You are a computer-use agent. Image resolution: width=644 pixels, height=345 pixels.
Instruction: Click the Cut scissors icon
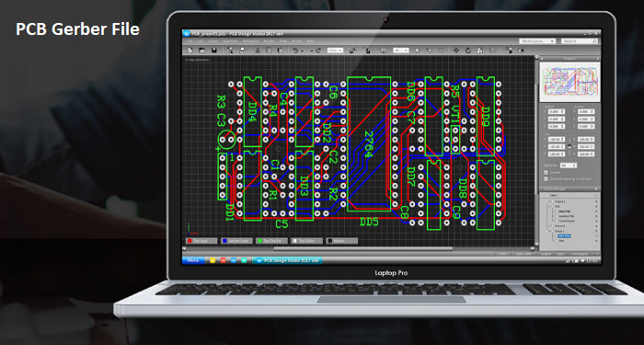[x=258, y=50]
